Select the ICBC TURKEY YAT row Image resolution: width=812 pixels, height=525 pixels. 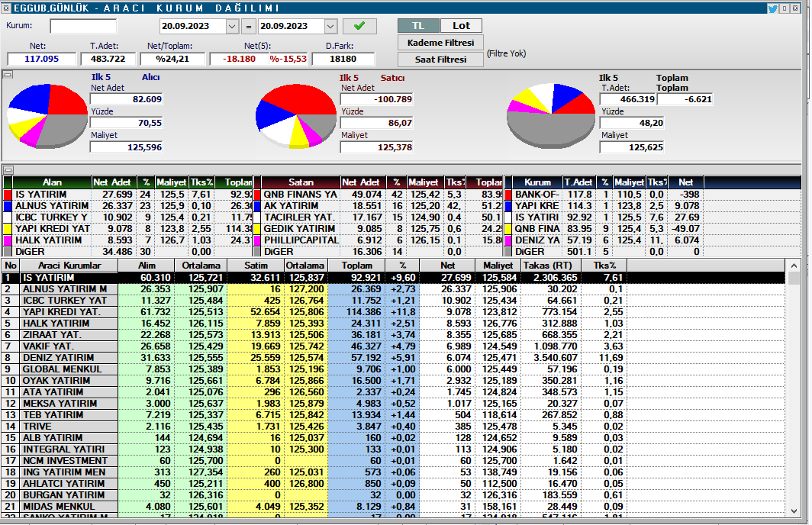tap(393, 301)
